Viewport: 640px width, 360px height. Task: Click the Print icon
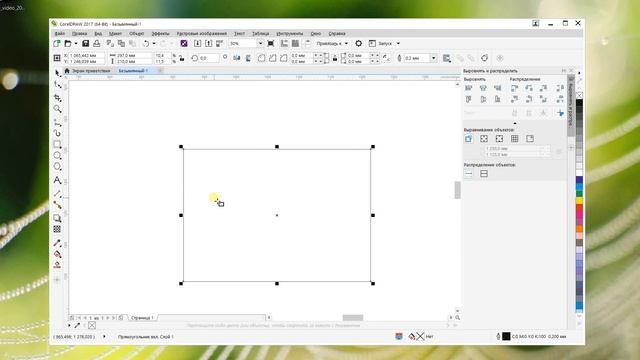97,43
